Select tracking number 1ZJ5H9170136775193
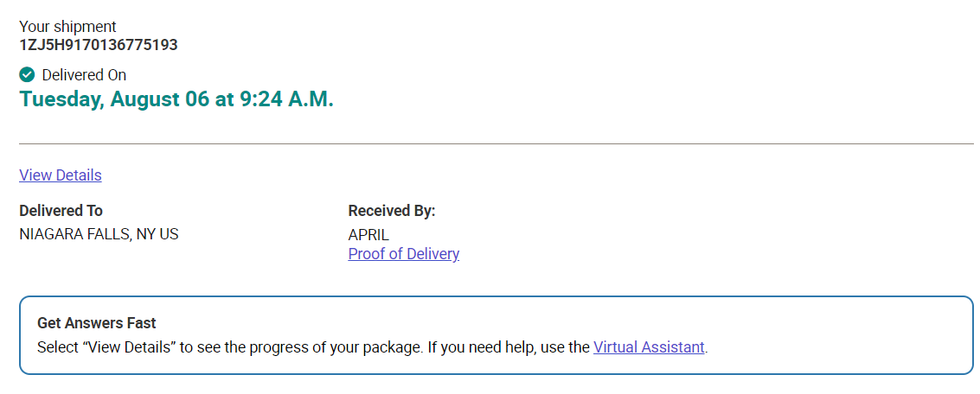980x394 pixels. pyautogui.click(x=99, y=45)
